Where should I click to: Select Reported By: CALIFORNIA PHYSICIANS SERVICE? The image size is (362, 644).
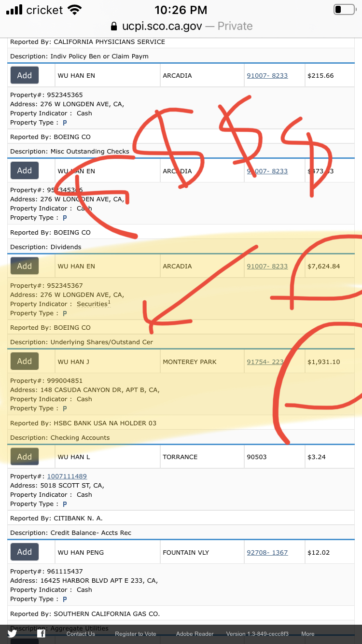click(x=87, y=42)
